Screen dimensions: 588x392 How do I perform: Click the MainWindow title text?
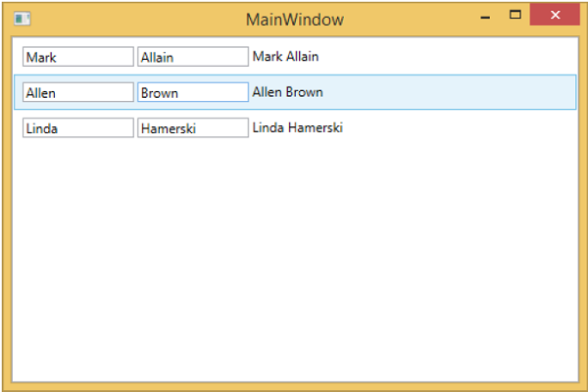tap(294, 19)
